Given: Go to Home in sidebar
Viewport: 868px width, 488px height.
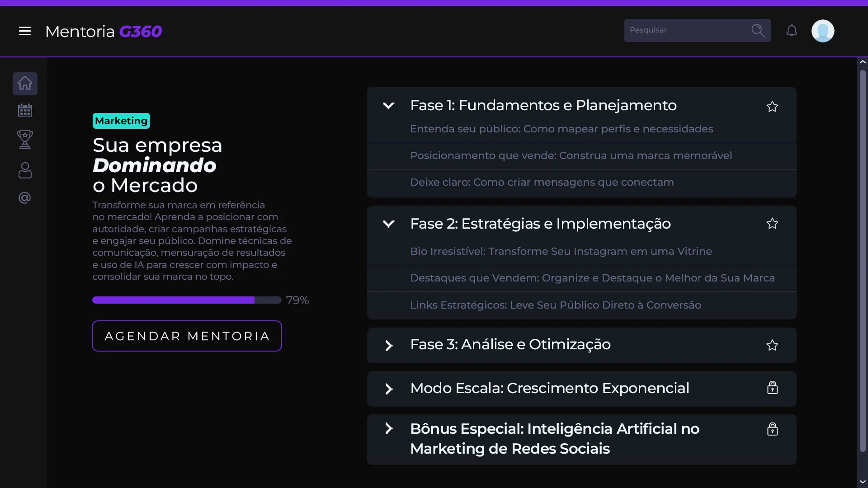Looking at the screenshot, I should [x=25, y=84].
